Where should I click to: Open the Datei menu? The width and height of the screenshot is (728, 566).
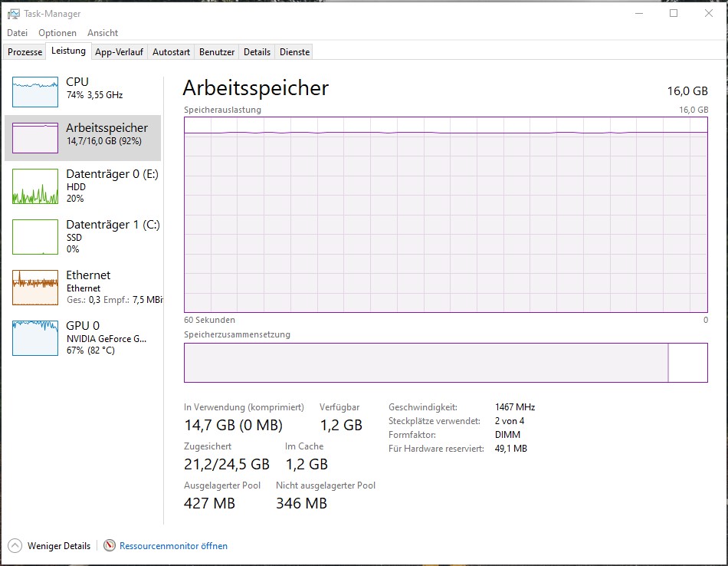coord(17,33)
